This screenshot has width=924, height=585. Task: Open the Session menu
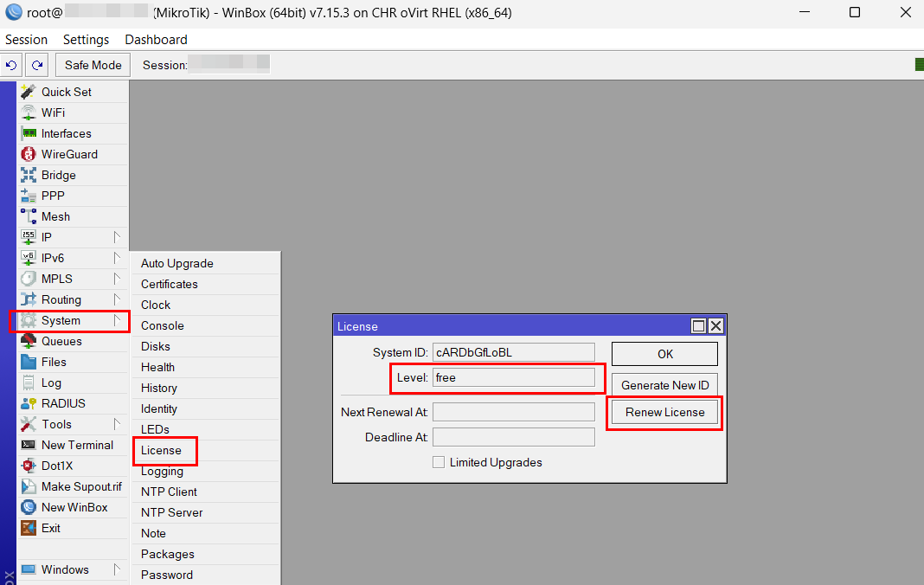26,40
